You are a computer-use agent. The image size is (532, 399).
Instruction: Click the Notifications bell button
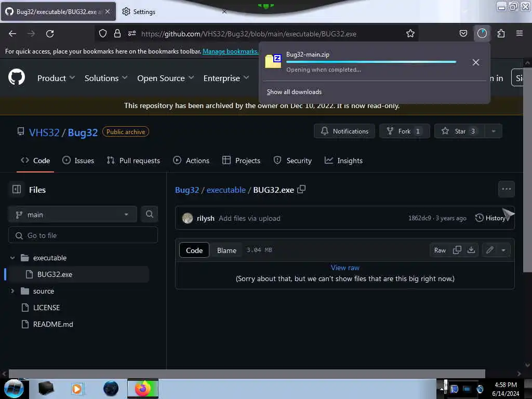click(x=344, y=131)
